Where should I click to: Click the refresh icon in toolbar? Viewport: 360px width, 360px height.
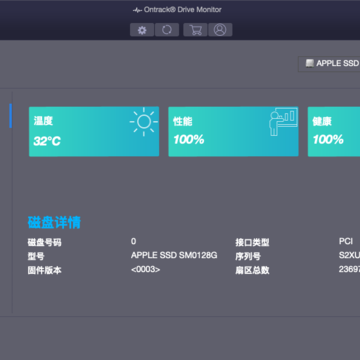click(167, 30)
